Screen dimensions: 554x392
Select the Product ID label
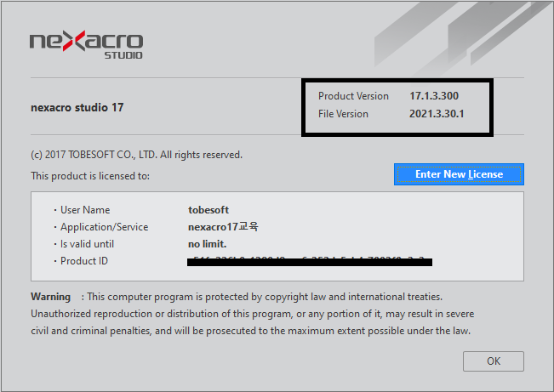point(84,261)
